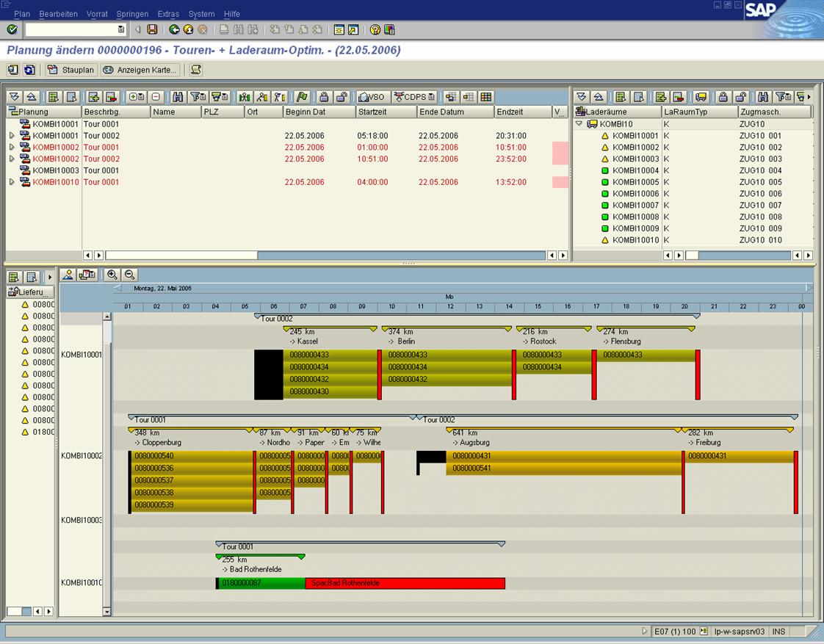824x644 pixels.
Task: Toggle the red minus filter icon in planning toolbar
Action: click(x=156, y=97)
